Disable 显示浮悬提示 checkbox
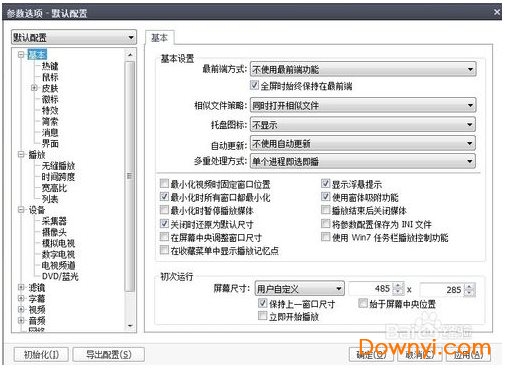This screenshot has width=507, height=371. (x=325, y=183)
